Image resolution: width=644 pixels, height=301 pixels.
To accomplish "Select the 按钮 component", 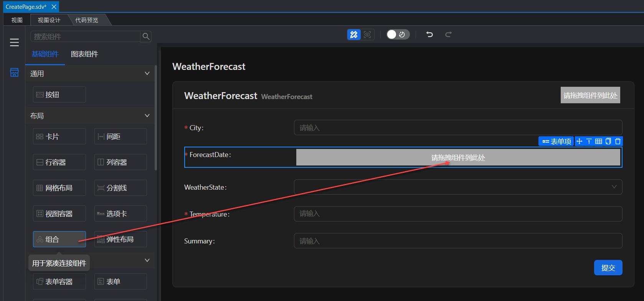I will click(x=59, y=94).
